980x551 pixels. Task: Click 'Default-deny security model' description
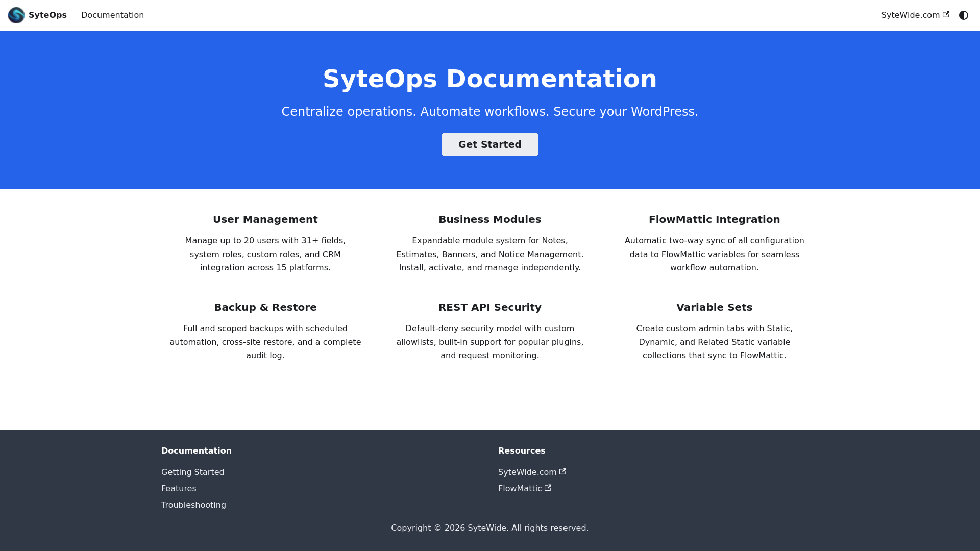(x=490, y=342)
